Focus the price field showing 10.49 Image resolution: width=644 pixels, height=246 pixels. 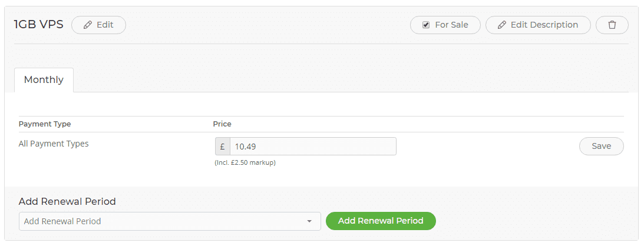point(313,147)
